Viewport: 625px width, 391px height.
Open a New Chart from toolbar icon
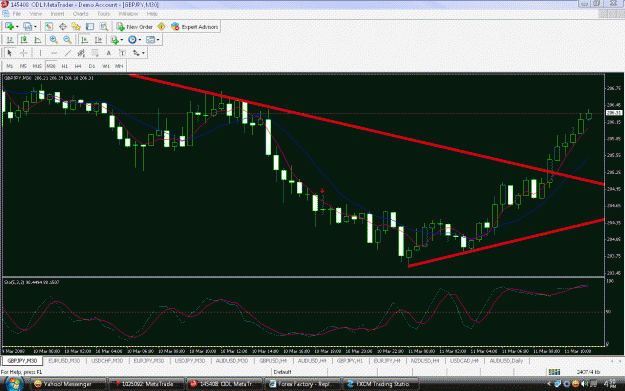tap(9, 27)
